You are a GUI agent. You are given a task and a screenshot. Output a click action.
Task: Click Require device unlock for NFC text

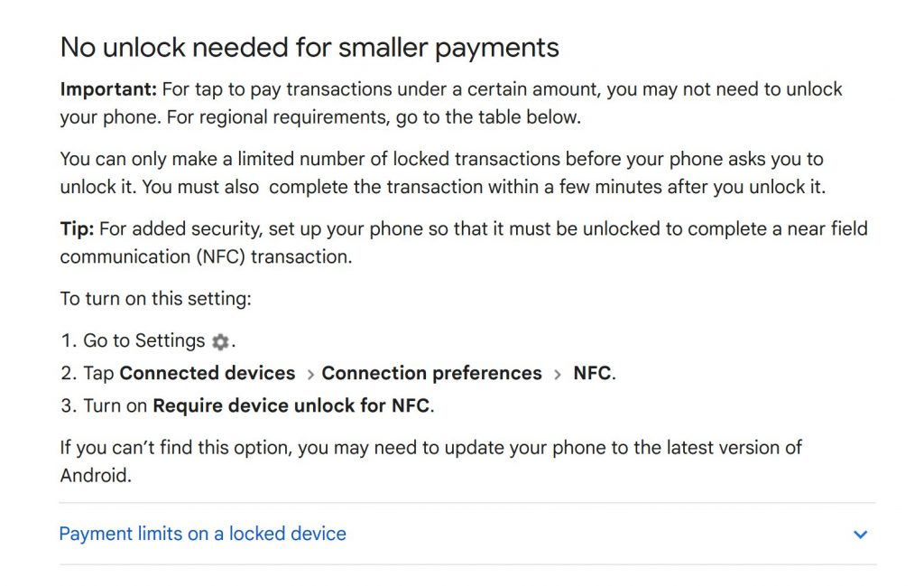(291, 405)
